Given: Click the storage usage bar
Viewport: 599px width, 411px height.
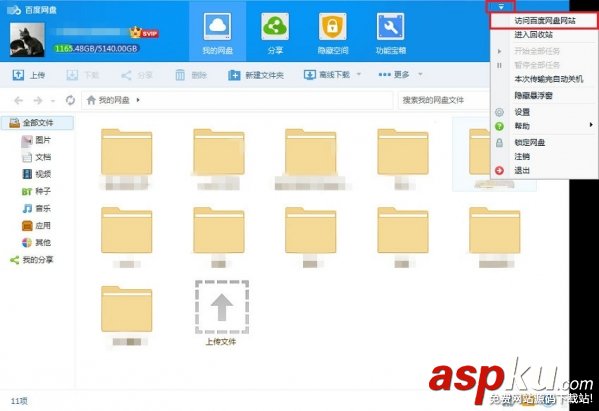Looking at the screenshot, I should (x=96, y=49).
